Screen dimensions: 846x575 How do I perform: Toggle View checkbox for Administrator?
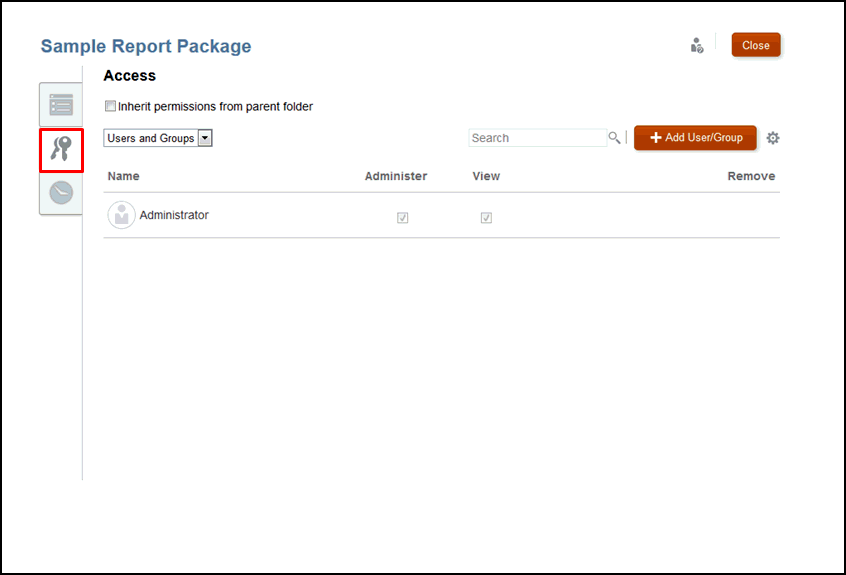tap(486, 217)
